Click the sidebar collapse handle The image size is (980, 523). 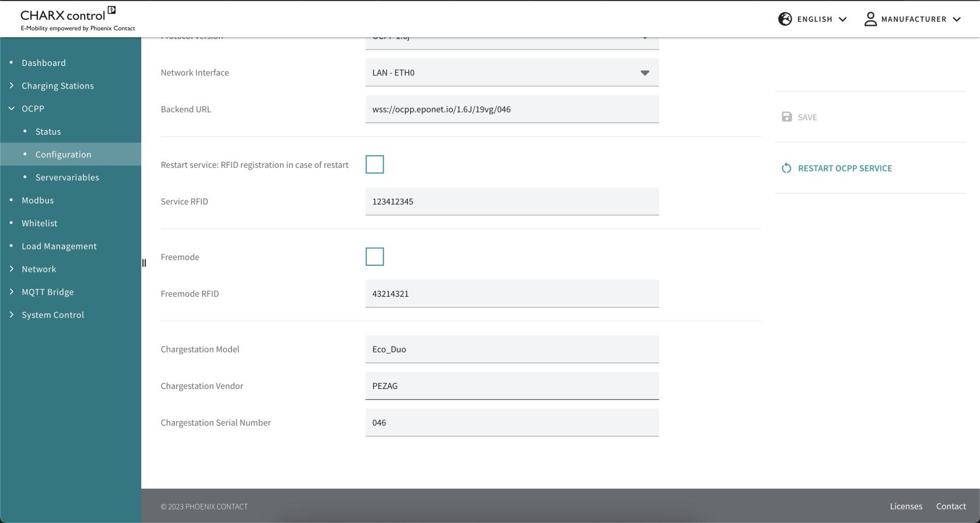pos(144,263)
